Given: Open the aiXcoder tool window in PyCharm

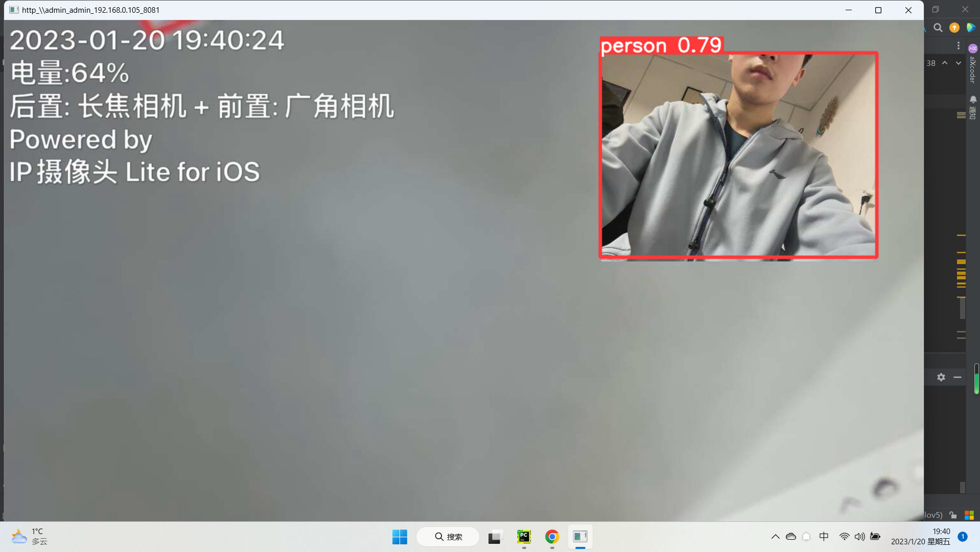Looking at the screenshot, I should click(x=972, y=63).
